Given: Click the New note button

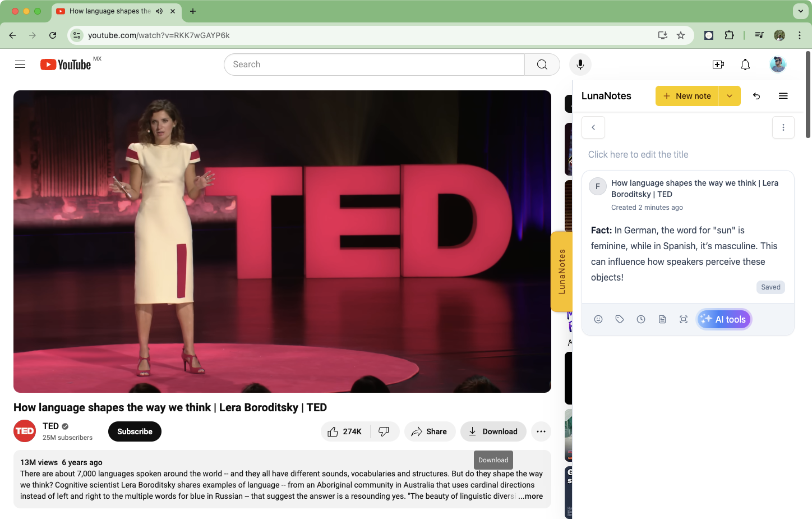Looking at the screenshot, I should [687, 96].
